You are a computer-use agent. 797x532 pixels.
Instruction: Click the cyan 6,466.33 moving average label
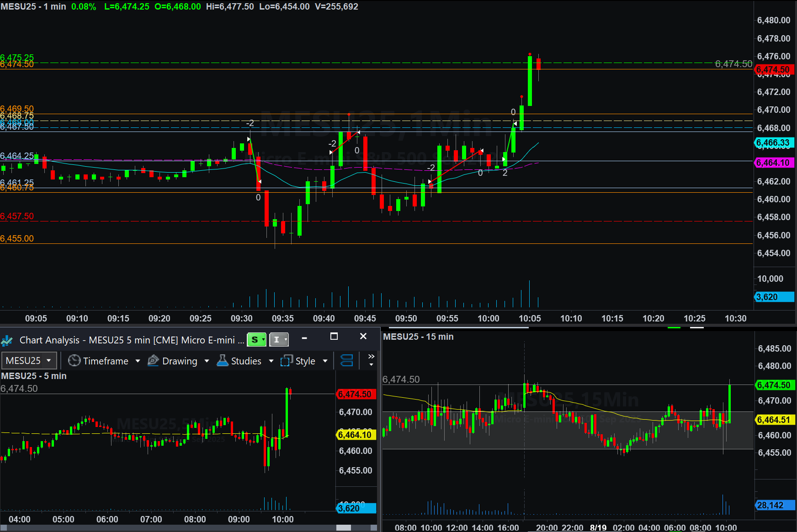click(774, 143)
